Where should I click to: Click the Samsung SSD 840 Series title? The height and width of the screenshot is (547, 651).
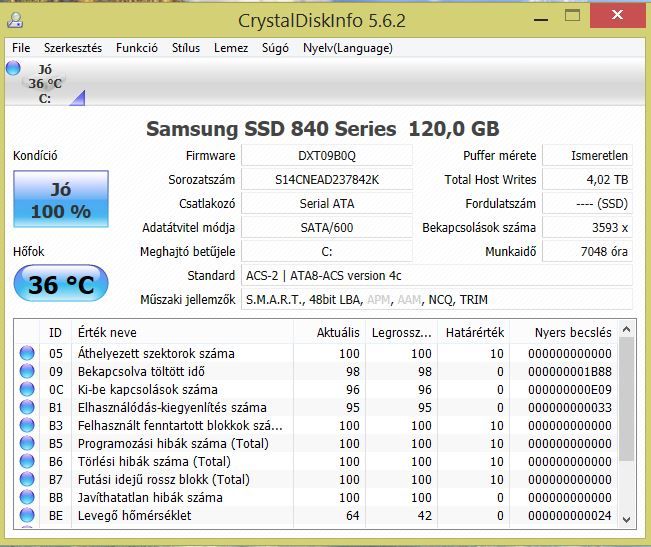coord(323,129)
